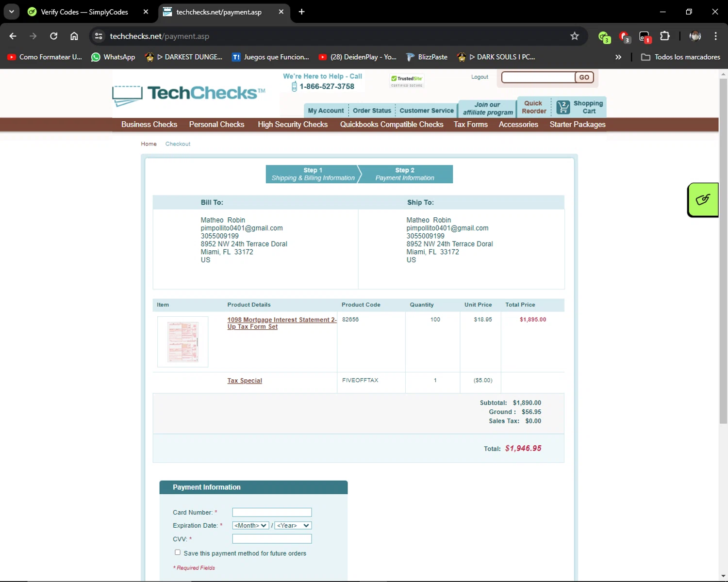
Task: Open the tab search dropdown arrow
Action: pos(12,12)
